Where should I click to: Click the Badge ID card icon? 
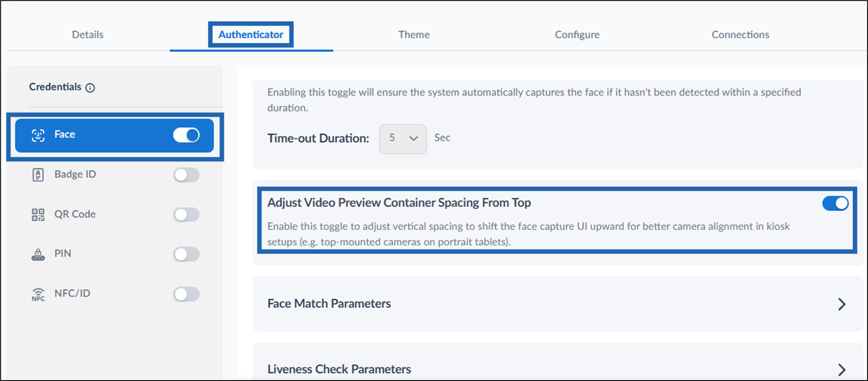(38, 175)
